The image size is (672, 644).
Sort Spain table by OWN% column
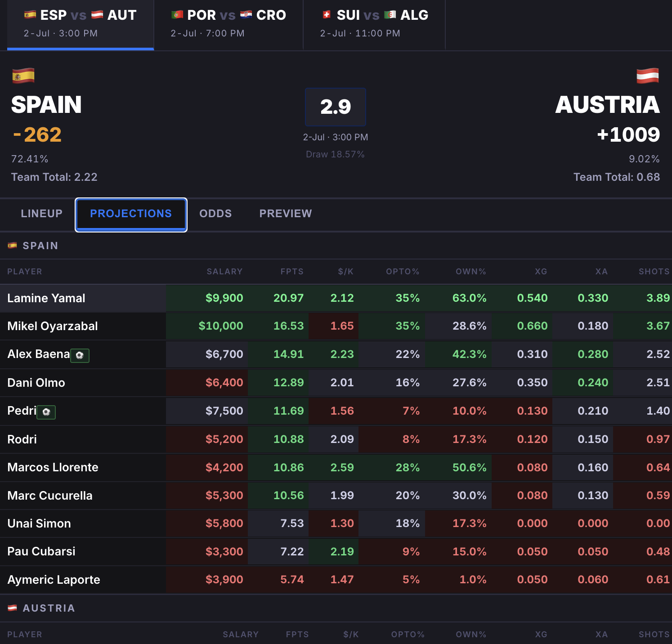coord(471,272)
